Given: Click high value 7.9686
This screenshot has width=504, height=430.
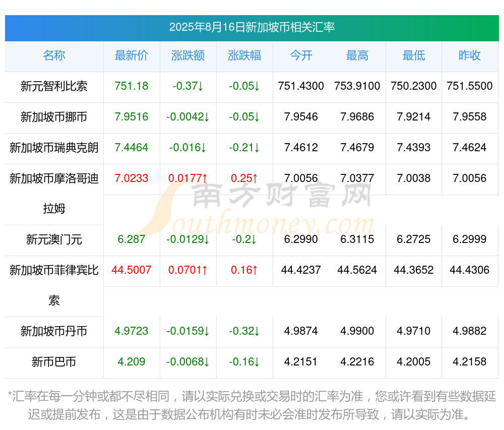Looking at the screenshot, I should (357, 116).
